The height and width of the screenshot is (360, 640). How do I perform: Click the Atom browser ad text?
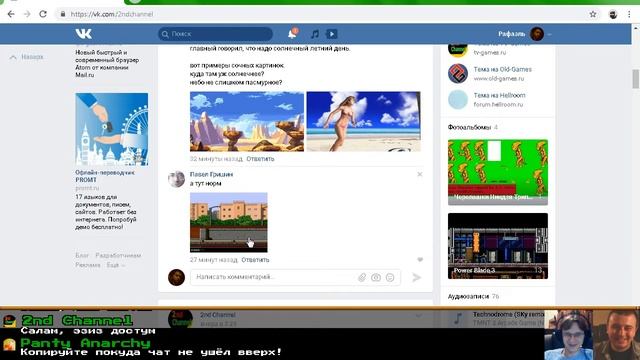pyautogui.click(x=107, y=64)
